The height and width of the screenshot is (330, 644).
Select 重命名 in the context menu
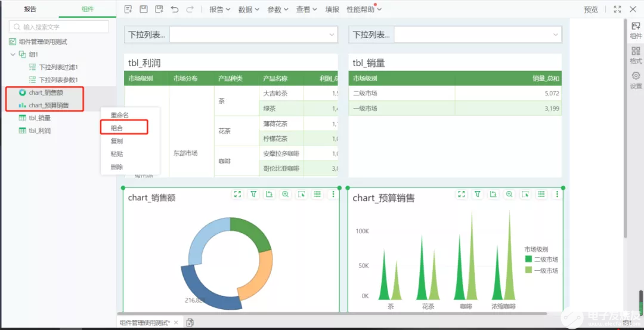[x=120, y=115]
